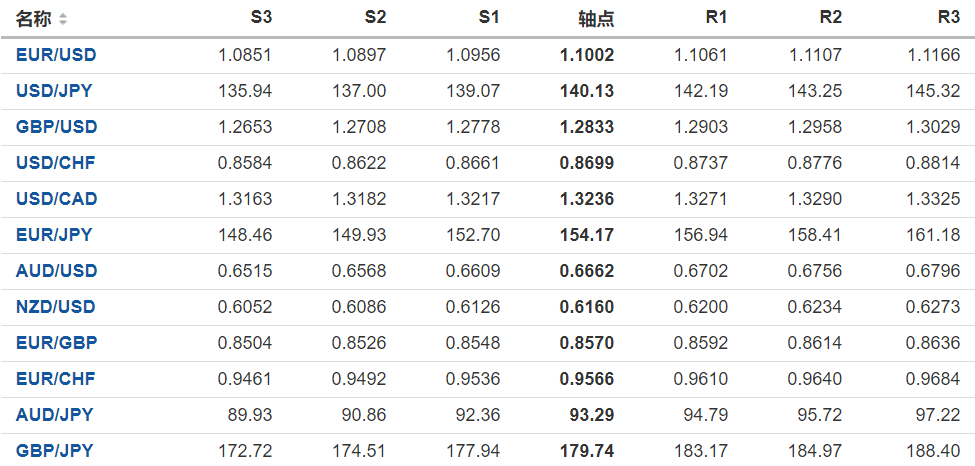Open the AUD/JPY pair page

coord(54,415)
